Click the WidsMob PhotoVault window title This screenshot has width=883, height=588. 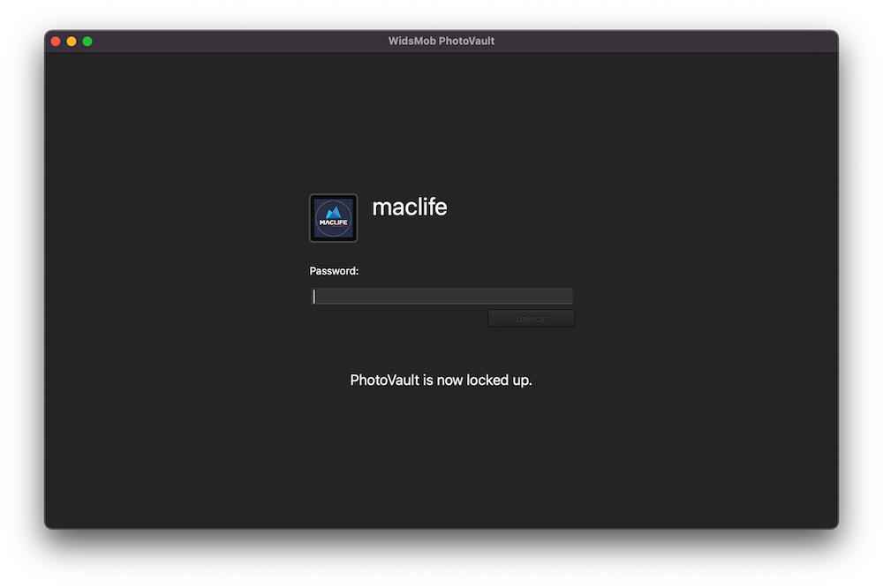tap(441, 41)
